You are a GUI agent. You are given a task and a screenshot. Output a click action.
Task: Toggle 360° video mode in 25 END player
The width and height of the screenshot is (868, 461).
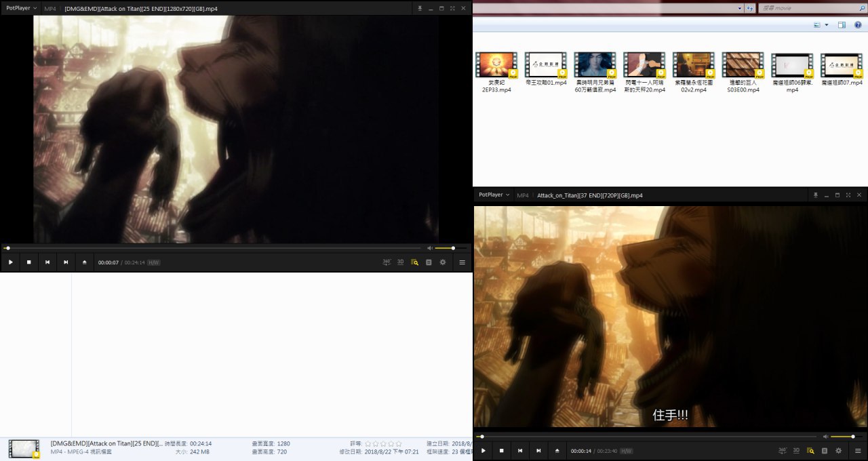point(387,262)
